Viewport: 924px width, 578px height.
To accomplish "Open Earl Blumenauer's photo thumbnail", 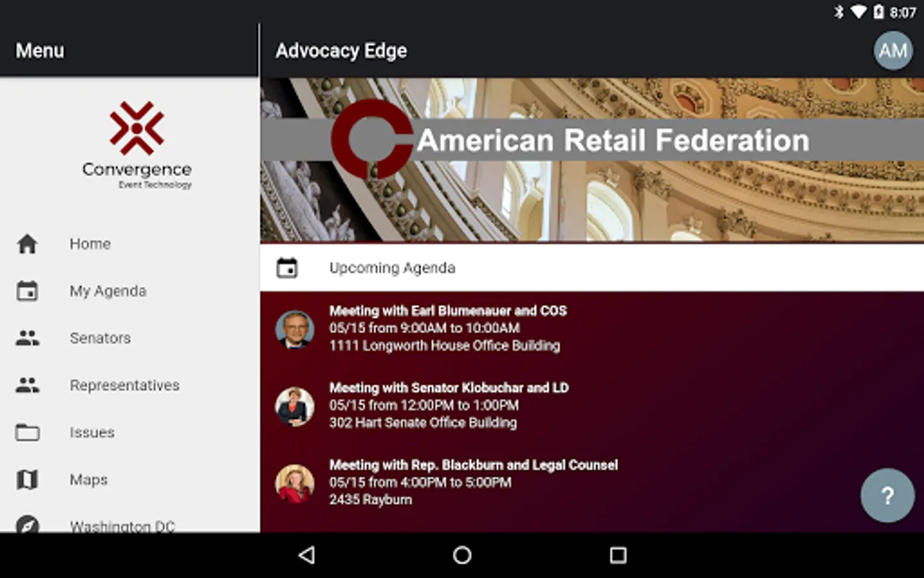I will [295, 329].
